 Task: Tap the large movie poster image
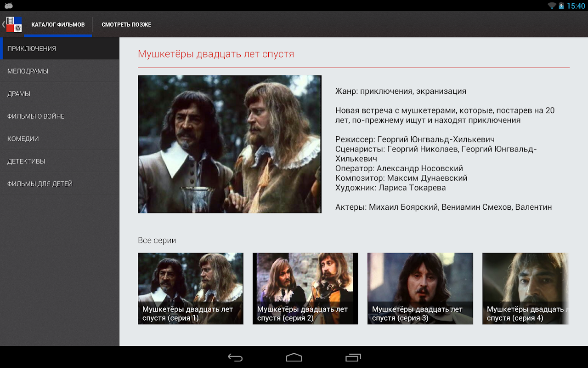pyautogui.click(x=230, y=144)
